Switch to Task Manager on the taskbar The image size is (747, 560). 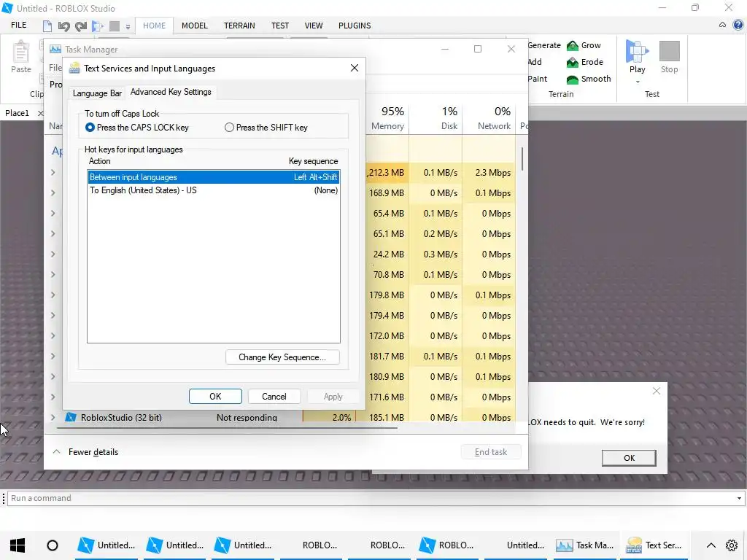click(x=586, y=545)
